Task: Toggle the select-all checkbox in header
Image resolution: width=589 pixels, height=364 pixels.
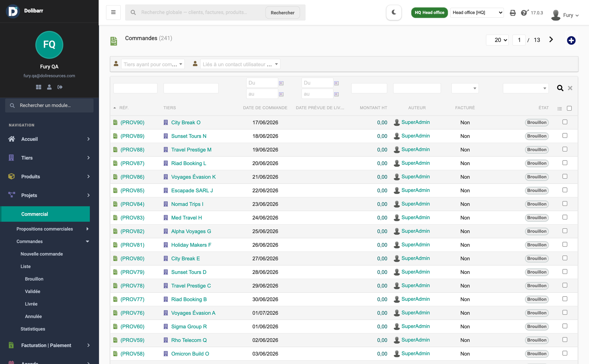Action: tap(569, 108)
